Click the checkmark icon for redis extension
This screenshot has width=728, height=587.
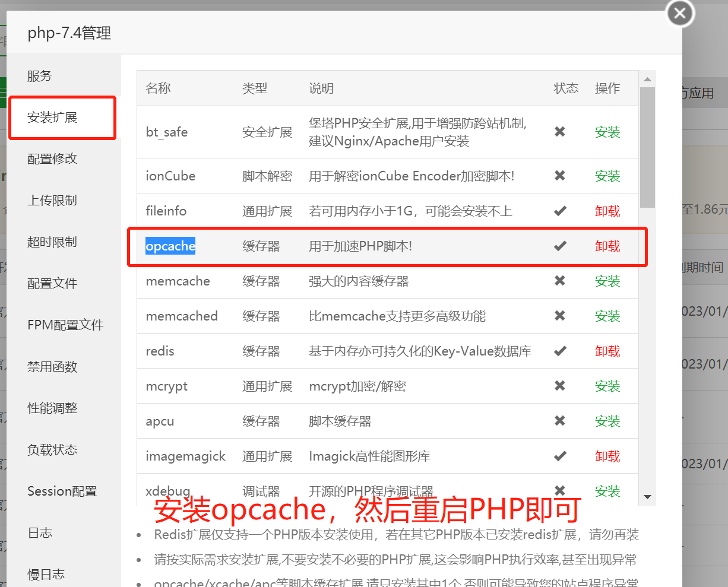point(560,351)
